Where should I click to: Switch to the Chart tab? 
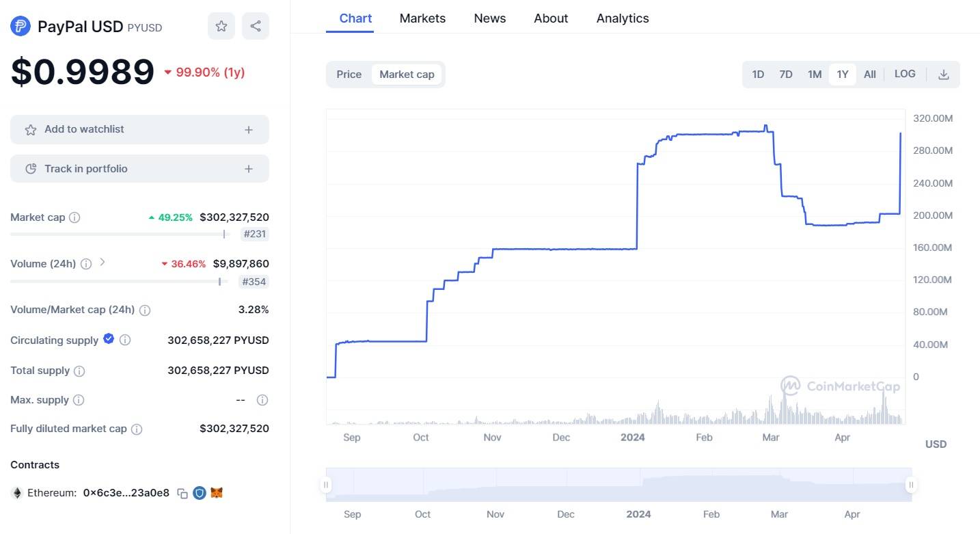356,18
